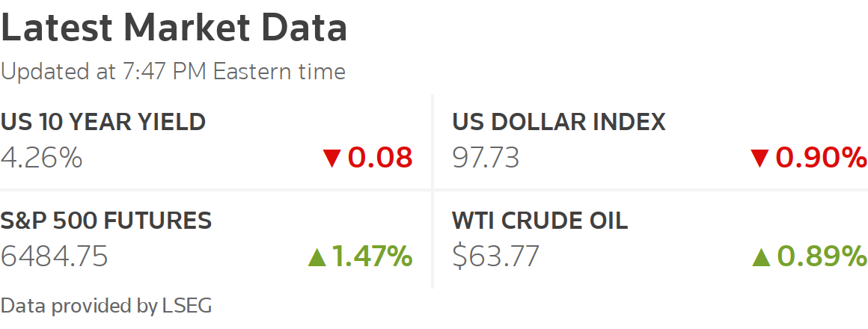Click the 4.26% yield value
868x329 pixels.
tap(41, 158)
